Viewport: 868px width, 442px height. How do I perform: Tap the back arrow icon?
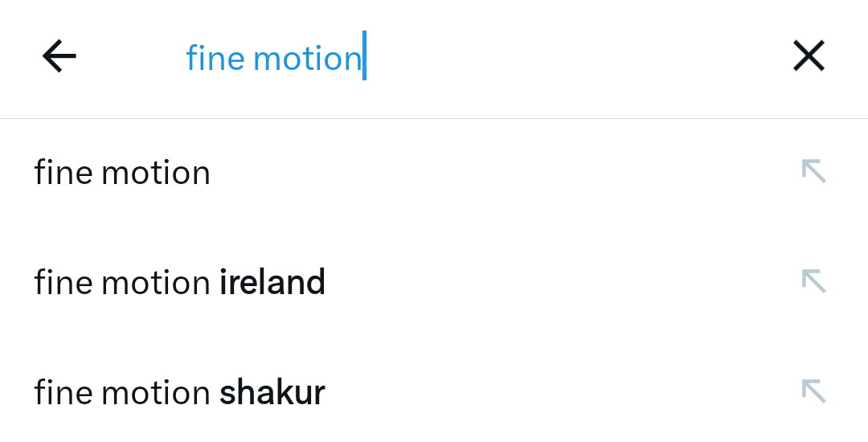(x=59, y=56)
